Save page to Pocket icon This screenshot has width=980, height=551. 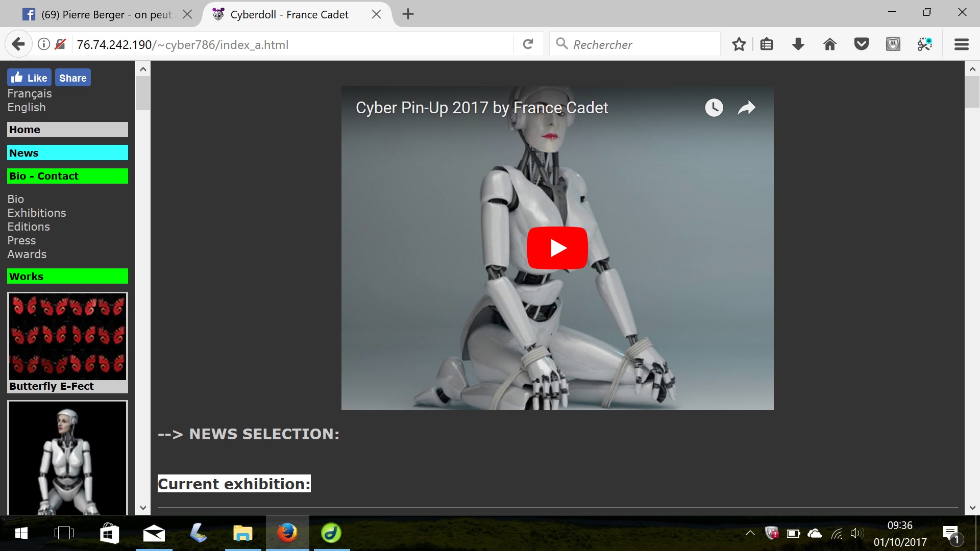point(862,44)
